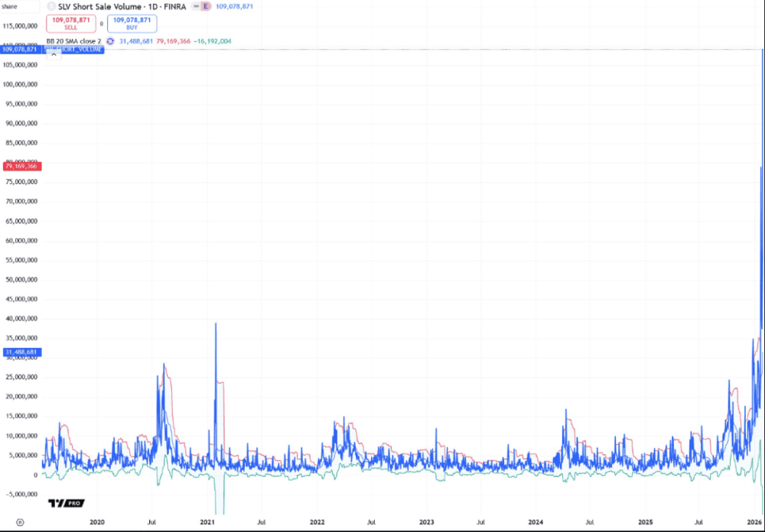Viewport: 765px width, 532px height.
Task: Click the blue last-price flag on the right axis
Action: [x=21, y=49]
